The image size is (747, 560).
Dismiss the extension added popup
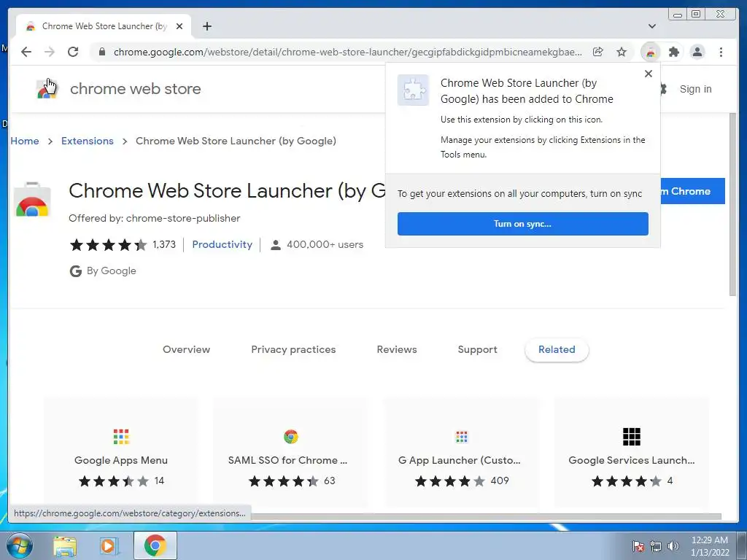pos(649,74)
